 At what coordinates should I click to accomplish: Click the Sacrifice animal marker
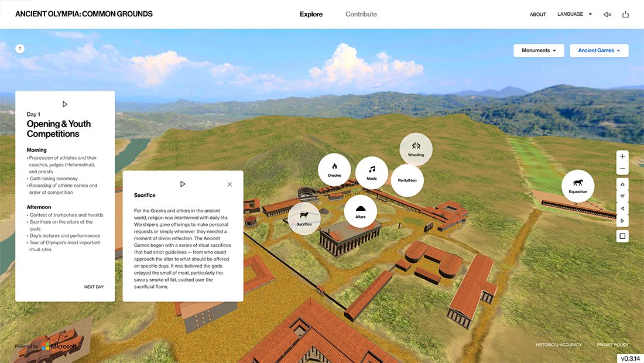coord(304,219)
